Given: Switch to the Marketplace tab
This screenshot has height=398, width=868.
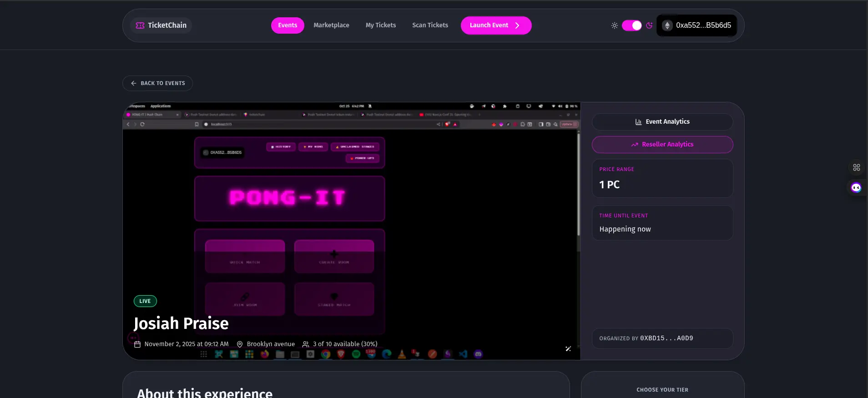Looking at the screenshot, I should 331,25.
